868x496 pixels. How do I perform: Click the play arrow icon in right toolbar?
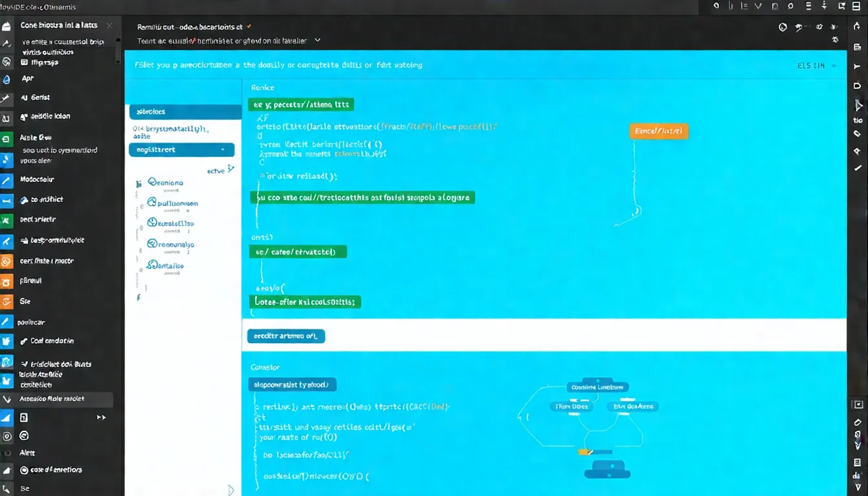858,105
